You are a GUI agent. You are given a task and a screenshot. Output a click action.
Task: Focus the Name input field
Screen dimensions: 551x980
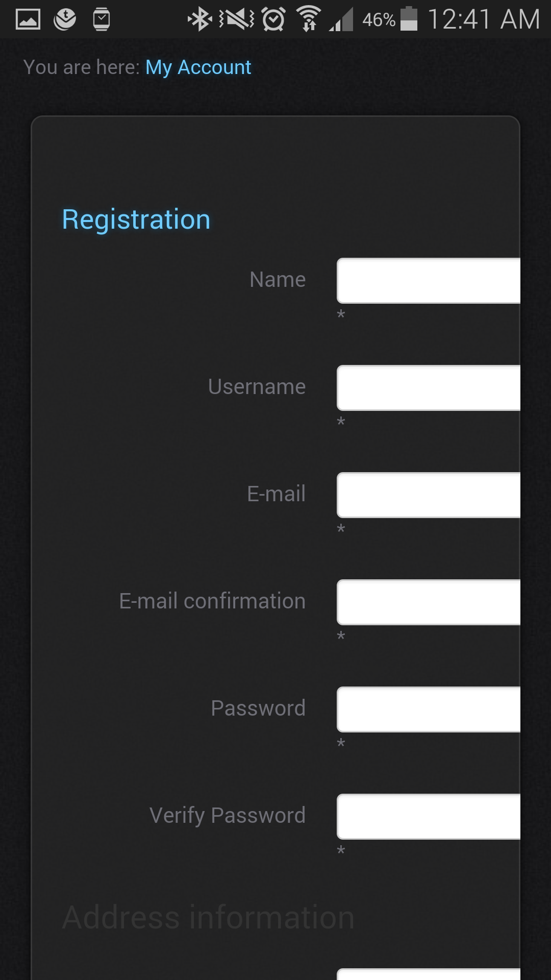point(429,281)
